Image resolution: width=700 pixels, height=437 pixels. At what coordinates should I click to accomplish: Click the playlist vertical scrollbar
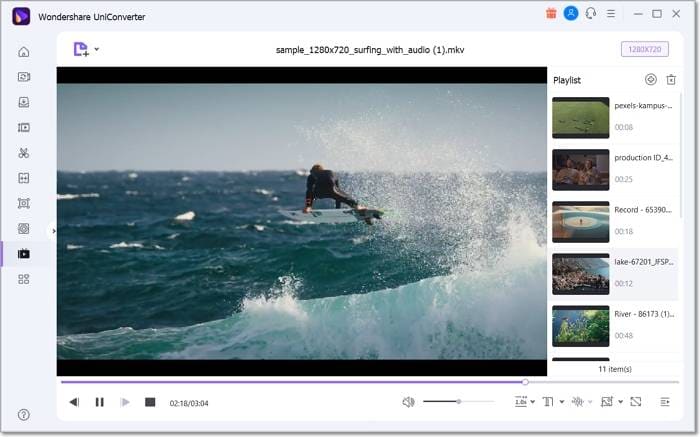pos(681,156)
